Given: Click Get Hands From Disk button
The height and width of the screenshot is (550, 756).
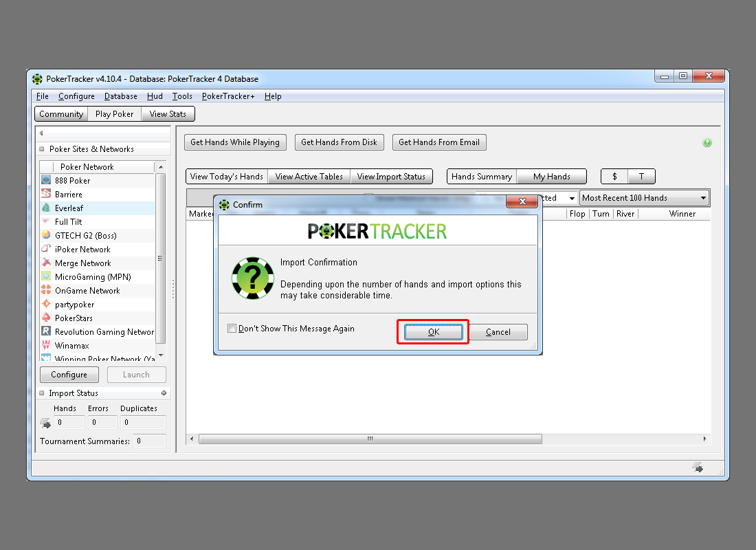Looking at the screenshot, I should pyautogui.click(x=339, y=142).
